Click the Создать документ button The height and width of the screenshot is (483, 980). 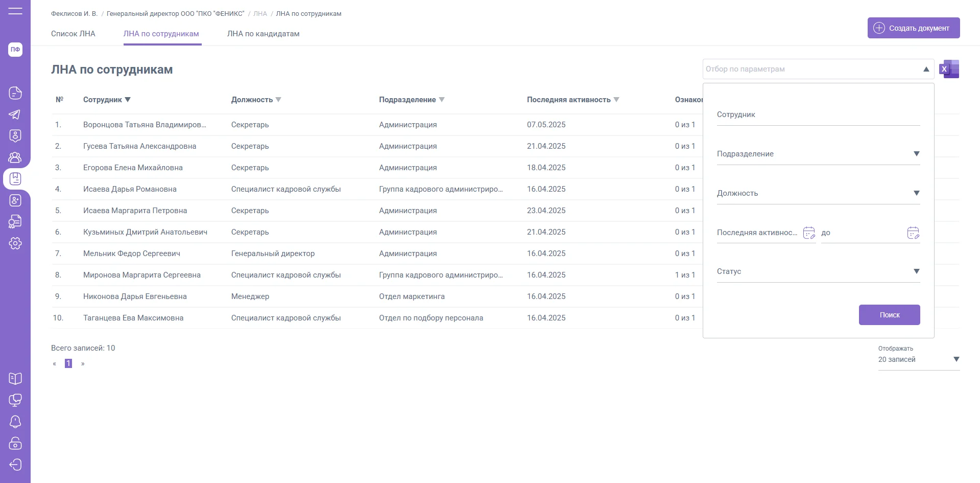913,28
